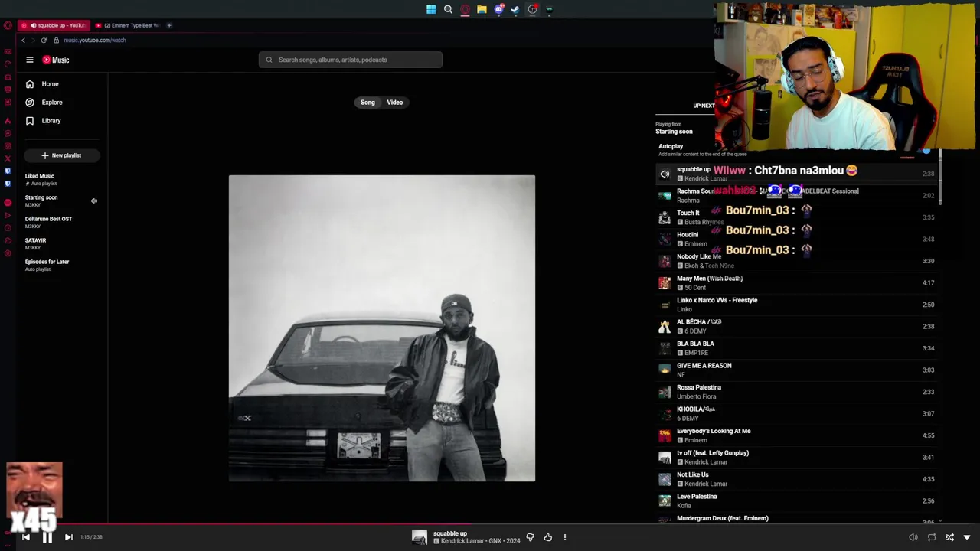Create a New playlist
The image size is (980, 551).
pyautogui.click(x=61, y=155)
